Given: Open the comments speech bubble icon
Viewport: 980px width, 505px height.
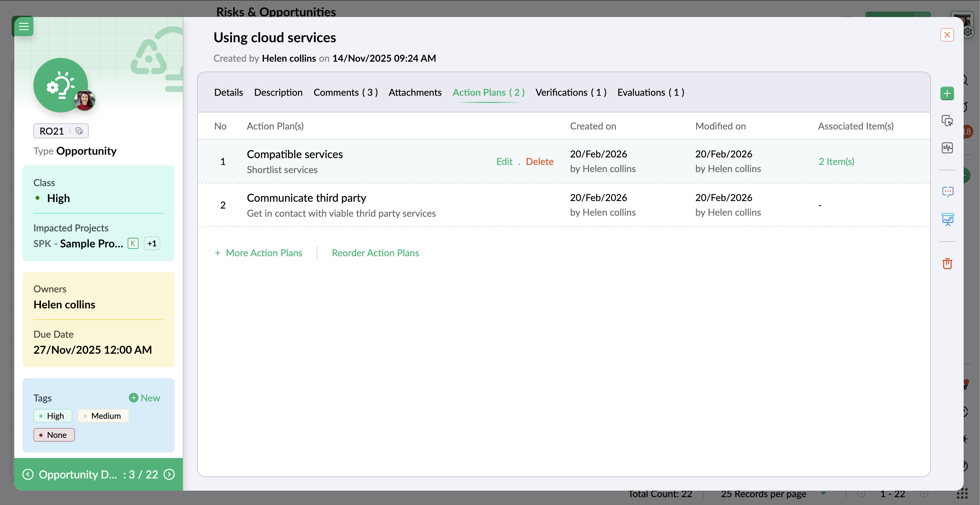Looking at the screenshot, I should click(x=947, y=192).
